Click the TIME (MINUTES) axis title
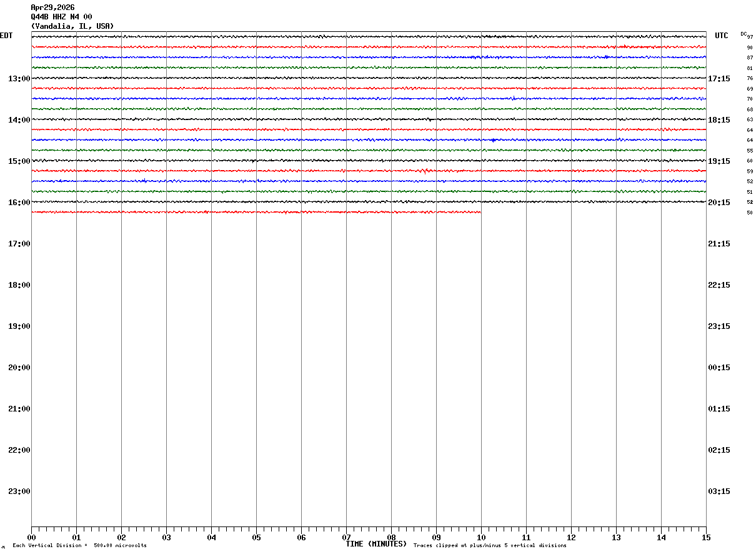756x554 pixels. [376, 544]
